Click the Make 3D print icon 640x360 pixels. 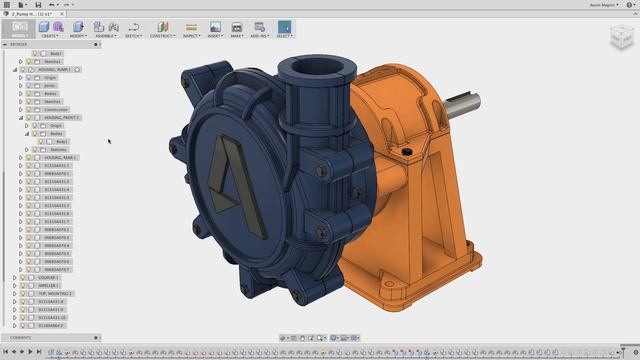(x=237, y=27)
